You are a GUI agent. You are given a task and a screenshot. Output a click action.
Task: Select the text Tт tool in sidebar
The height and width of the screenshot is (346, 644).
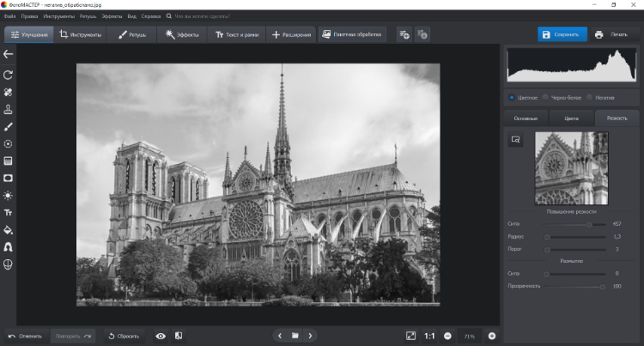point(8,212)
